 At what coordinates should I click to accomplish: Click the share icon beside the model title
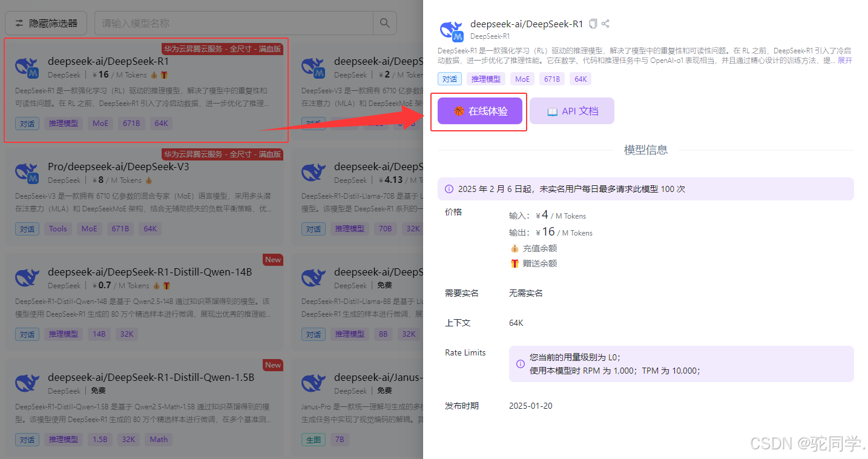605,24
